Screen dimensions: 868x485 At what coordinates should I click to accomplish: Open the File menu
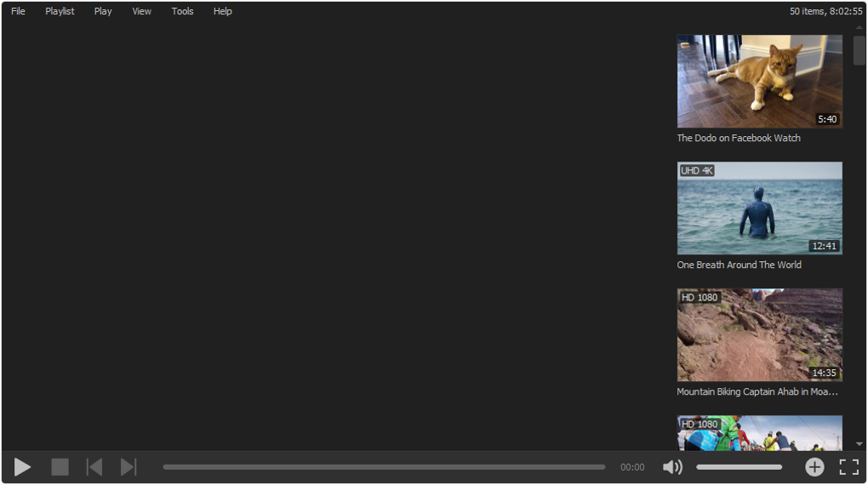pyautogui.click(x=18, y=11)
